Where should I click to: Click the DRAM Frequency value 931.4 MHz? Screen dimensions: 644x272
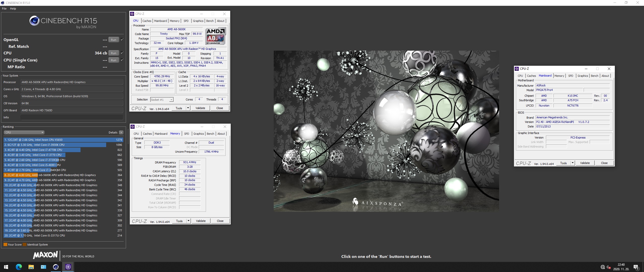click(x=190, y=162)
